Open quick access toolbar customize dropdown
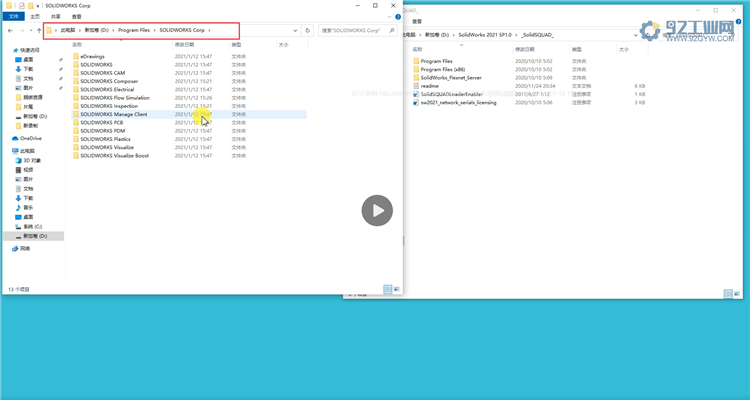The width and height of the screenshot is (750, 400). (38, 6)
